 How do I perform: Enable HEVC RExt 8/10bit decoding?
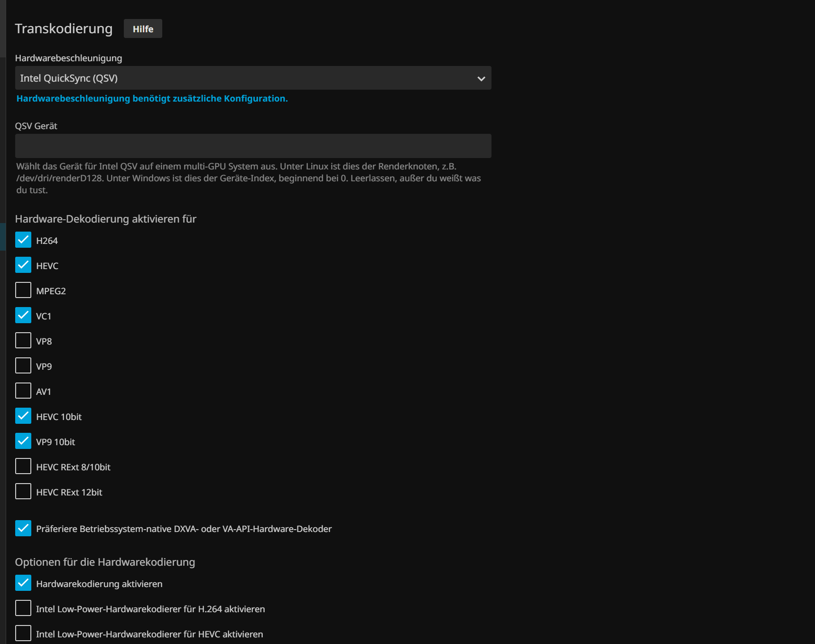coord(23,467)
